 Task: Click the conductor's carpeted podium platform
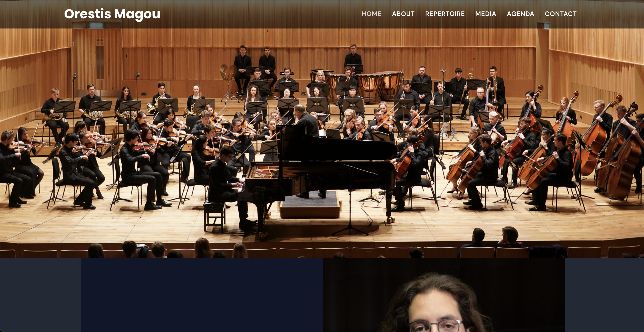click(310, 204)
